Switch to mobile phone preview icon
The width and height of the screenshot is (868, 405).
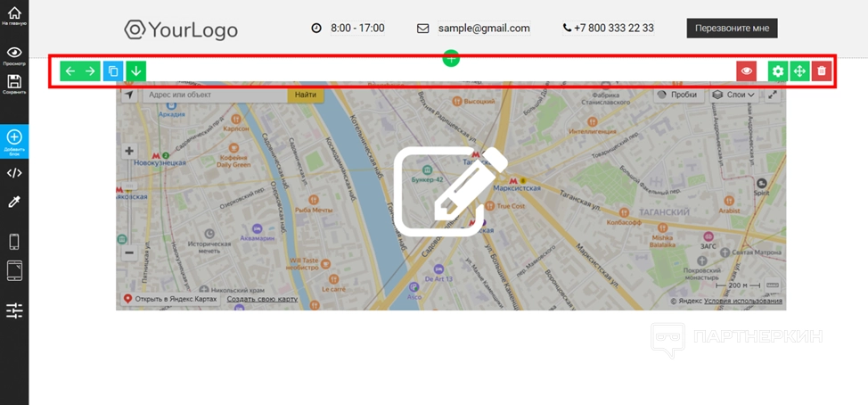pos(14,242)
